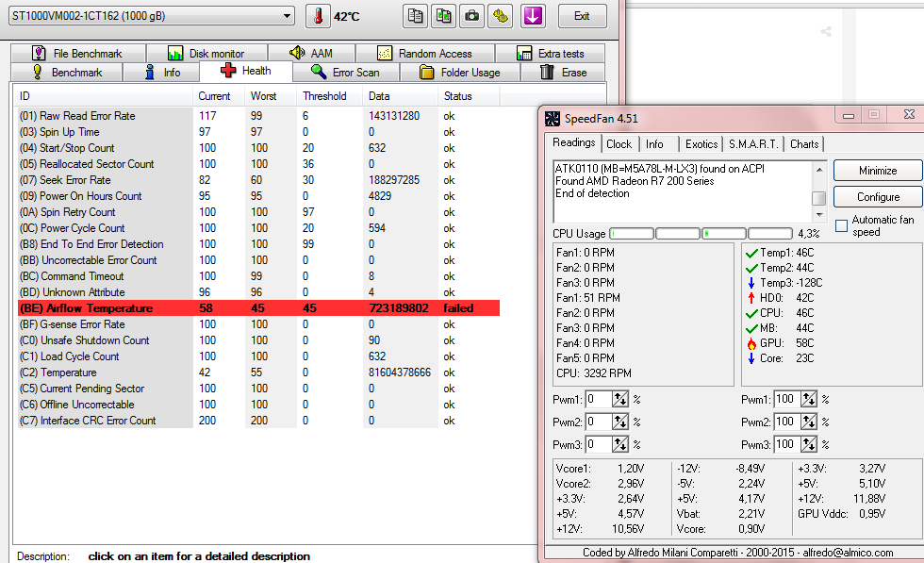Screen dimensions: 924x563
Task: Click the flame icon beside GPU temperature
Action: pyautogui.click(x=751, y=343)
